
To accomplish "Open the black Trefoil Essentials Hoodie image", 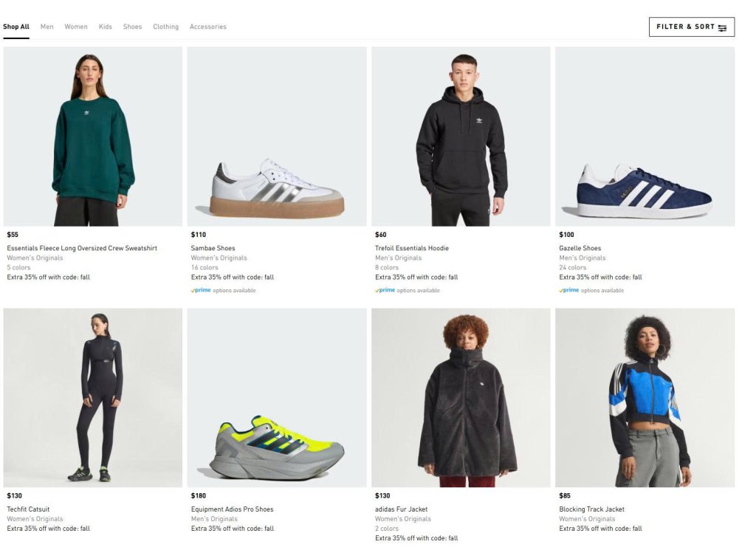I will click(461, 137).
